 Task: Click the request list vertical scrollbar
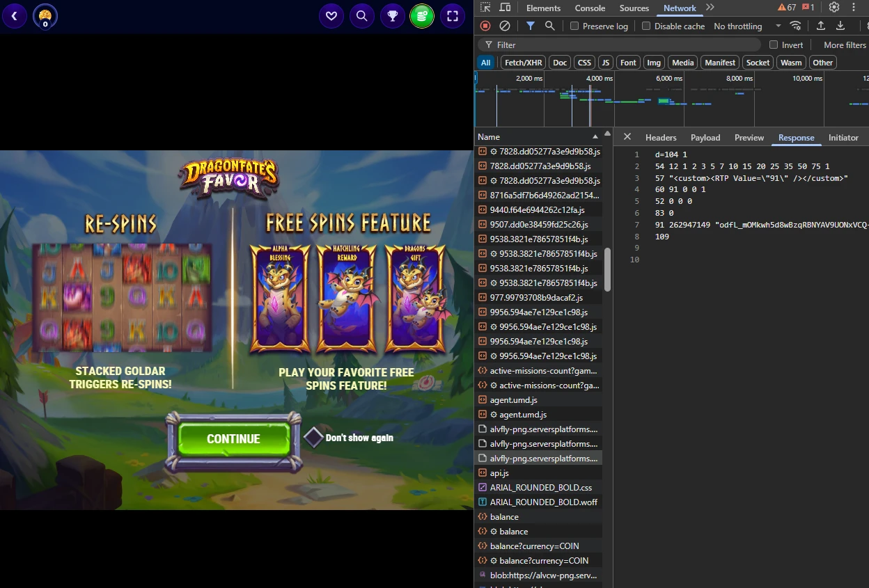pyautogui.click(x=607, y=269)
